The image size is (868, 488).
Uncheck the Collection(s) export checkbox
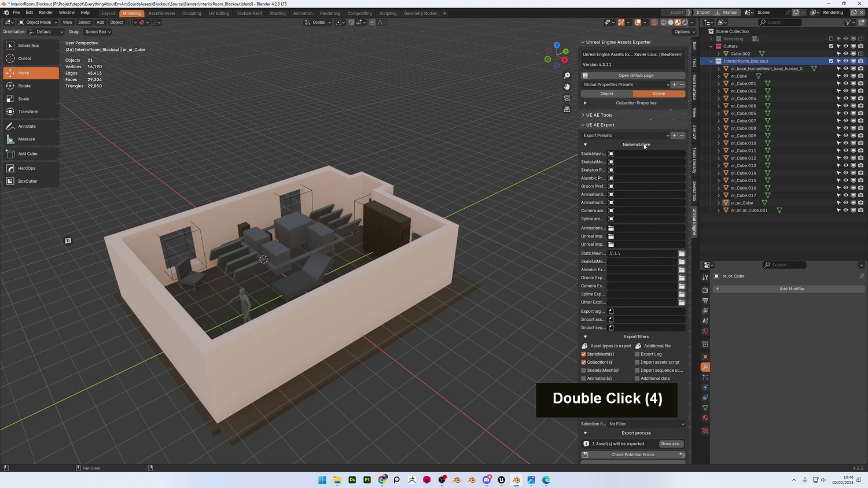click(584, 363)
